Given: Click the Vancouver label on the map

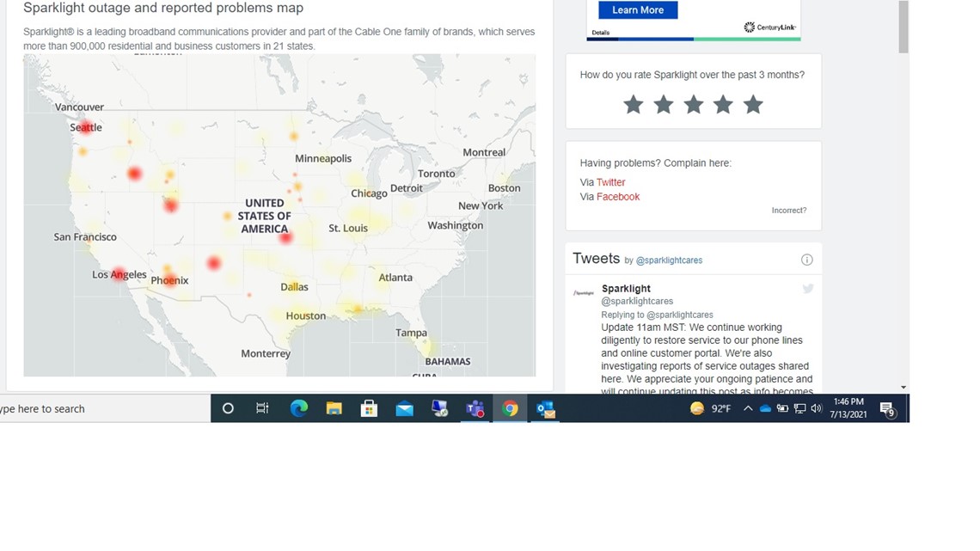Looking at the screenshot, I should pos(79,107).
